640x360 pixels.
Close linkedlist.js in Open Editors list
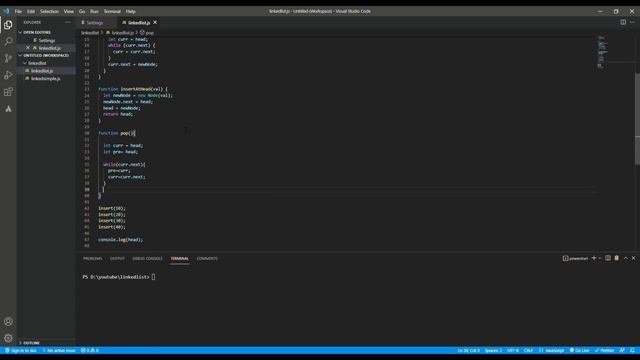tap(28, 48)
